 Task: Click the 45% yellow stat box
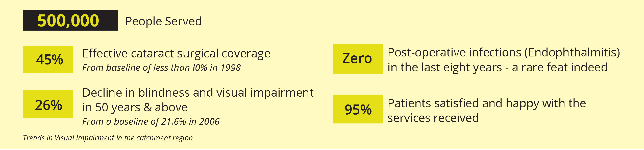48,59
